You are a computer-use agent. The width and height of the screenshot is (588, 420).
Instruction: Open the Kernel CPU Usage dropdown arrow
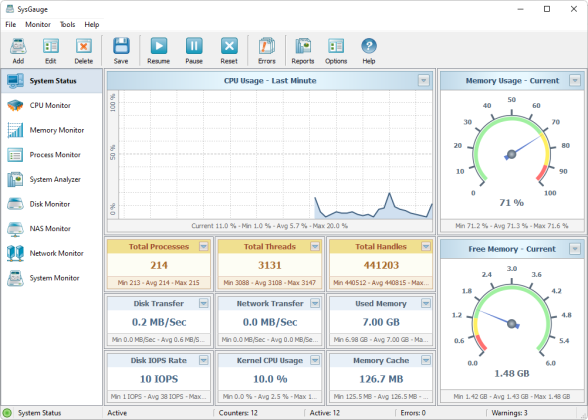coord(315,360)
